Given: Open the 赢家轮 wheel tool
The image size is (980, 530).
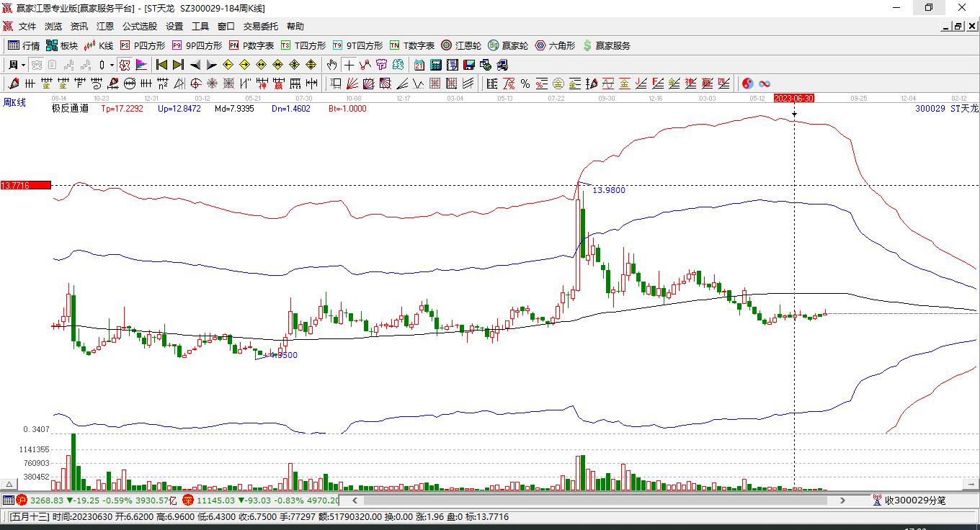Looking at the screenshot, I should pyautogui.click(x=508, y=45).
